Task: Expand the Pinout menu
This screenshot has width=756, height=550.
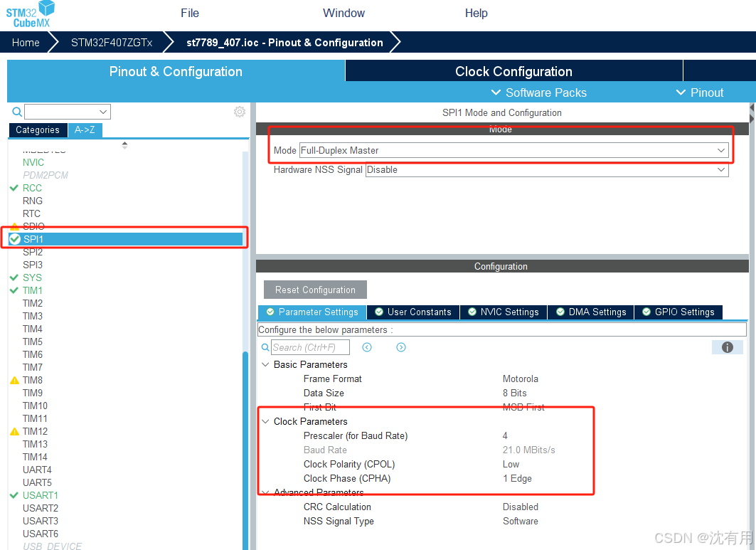Action: click(700, 92)
